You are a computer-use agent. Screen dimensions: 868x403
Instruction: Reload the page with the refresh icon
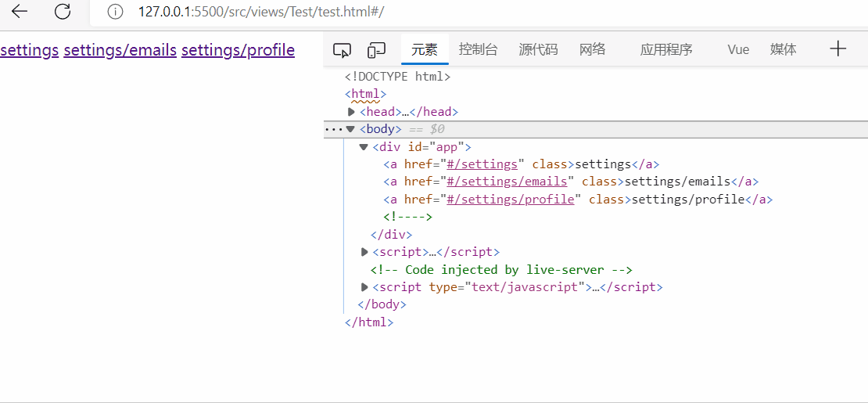[63, 11]
